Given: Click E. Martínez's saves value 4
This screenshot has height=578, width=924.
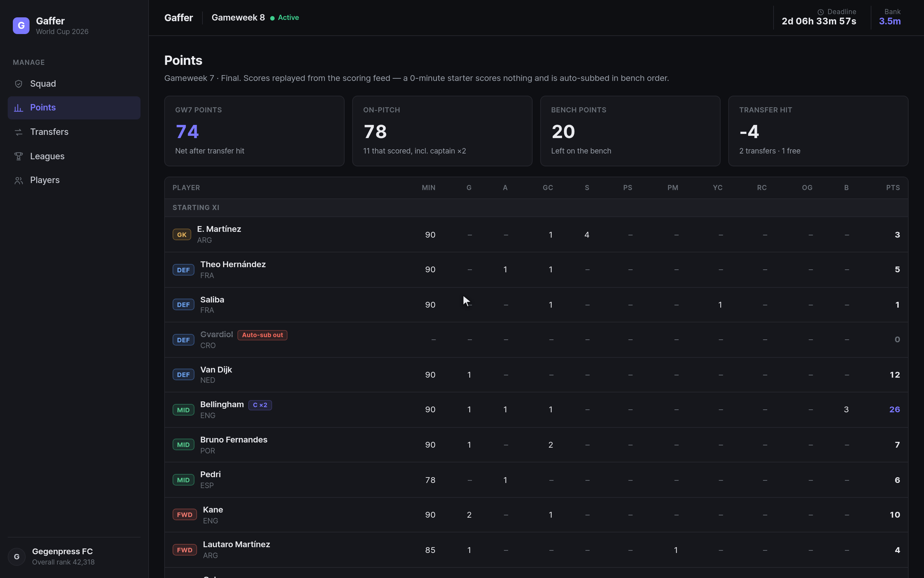Looking at the screenshot, I should point(587,235).
